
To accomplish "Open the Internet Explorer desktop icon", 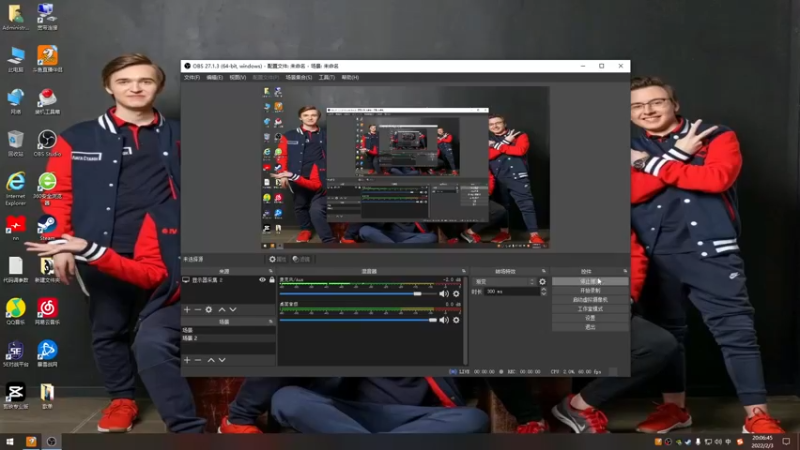I will (15, 189).
